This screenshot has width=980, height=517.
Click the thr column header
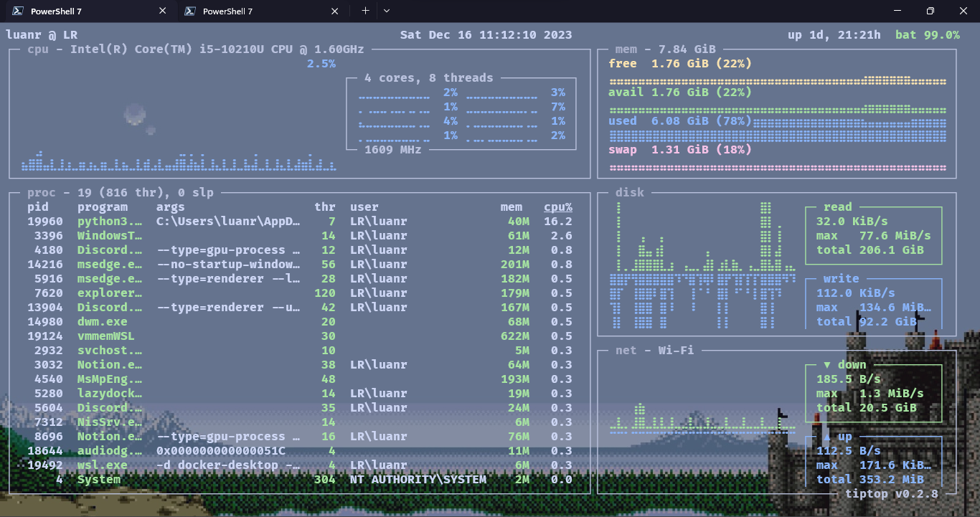(x=325, y=207)
